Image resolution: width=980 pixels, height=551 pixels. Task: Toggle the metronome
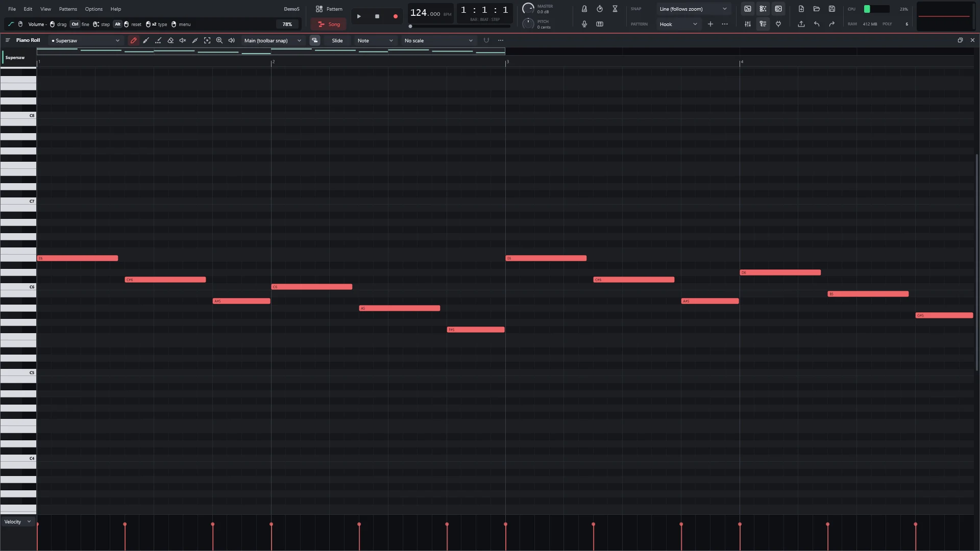tap(584, 9)
